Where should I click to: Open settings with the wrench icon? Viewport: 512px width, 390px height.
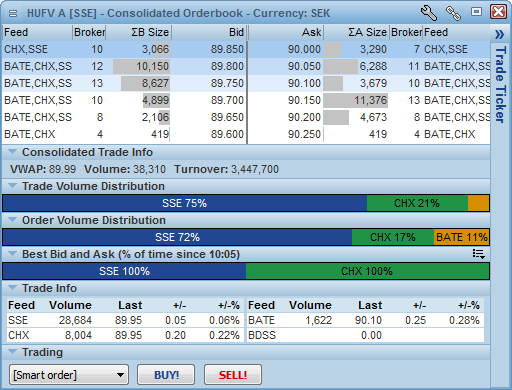tap(429, 13)
